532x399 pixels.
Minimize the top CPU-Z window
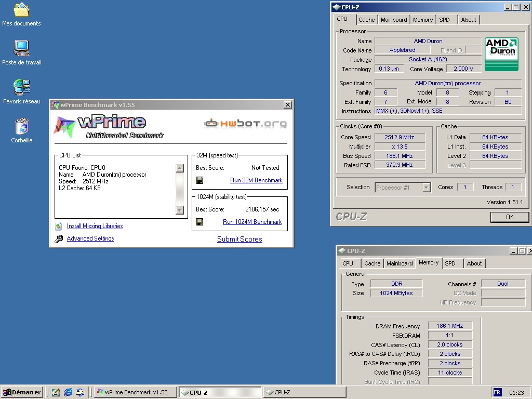[x=508, y=7]
